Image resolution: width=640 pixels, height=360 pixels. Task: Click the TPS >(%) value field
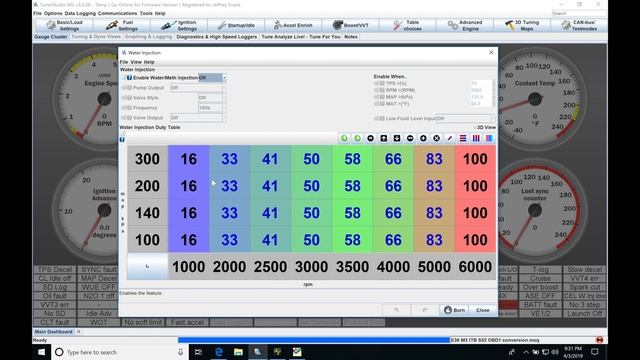point(481,83)
